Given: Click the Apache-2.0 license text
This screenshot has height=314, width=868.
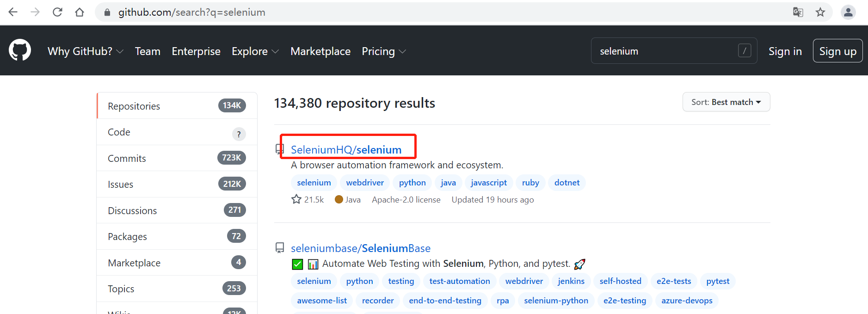Looking at the screenshot, I should (406, 199).
